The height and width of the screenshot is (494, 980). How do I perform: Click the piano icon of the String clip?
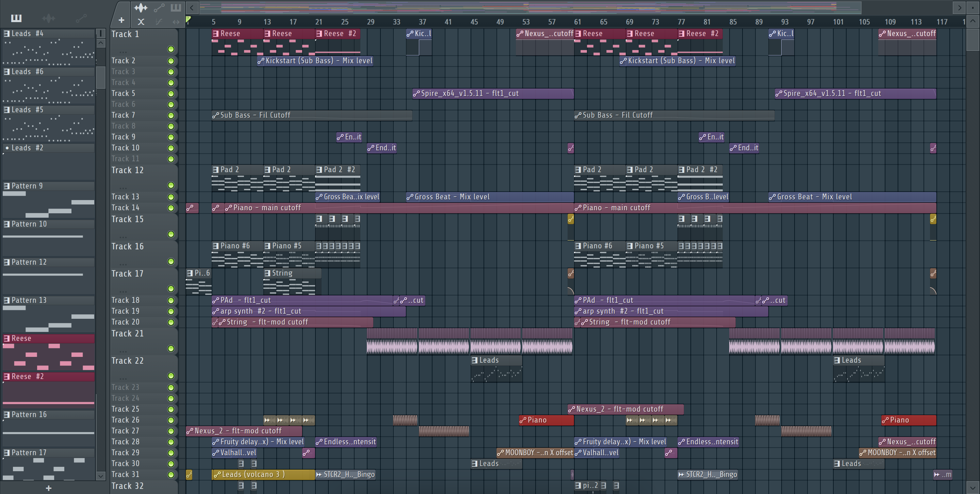click(x=267, y=273)
